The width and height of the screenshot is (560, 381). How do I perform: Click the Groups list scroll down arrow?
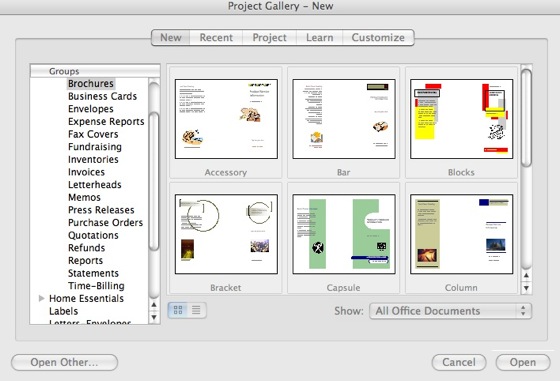[x=154, y=317]
